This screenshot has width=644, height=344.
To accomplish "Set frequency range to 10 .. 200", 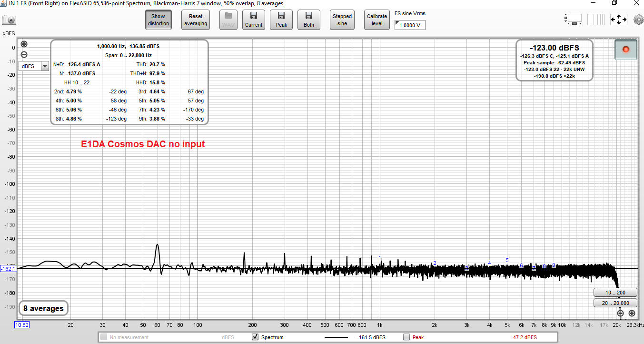I will pos(615,293).
